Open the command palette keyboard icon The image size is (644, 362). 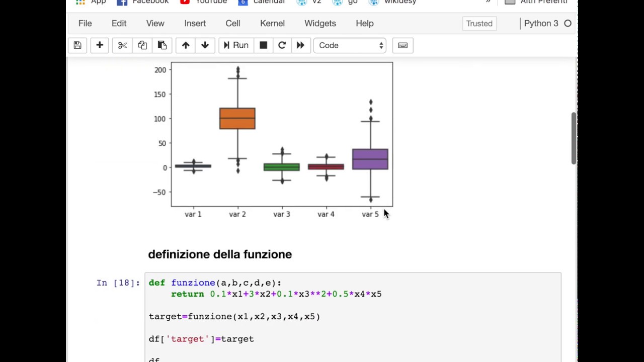pos(403,45)
